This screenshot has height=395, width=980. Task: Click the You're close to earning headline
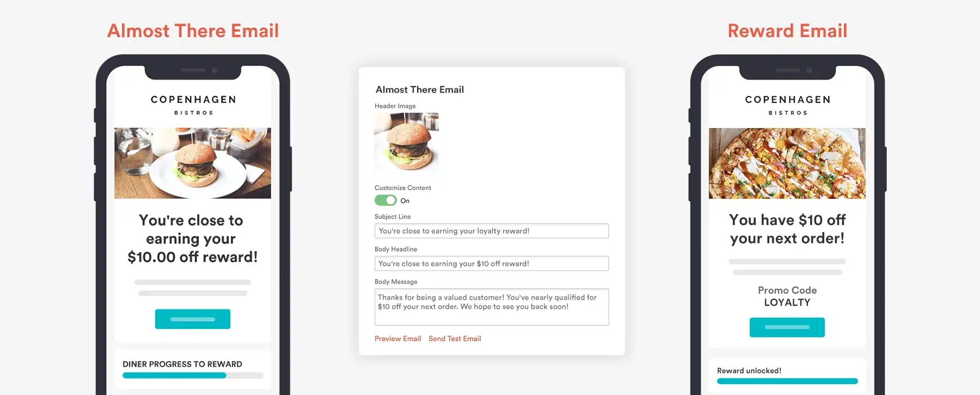click(x=192, y=239)
